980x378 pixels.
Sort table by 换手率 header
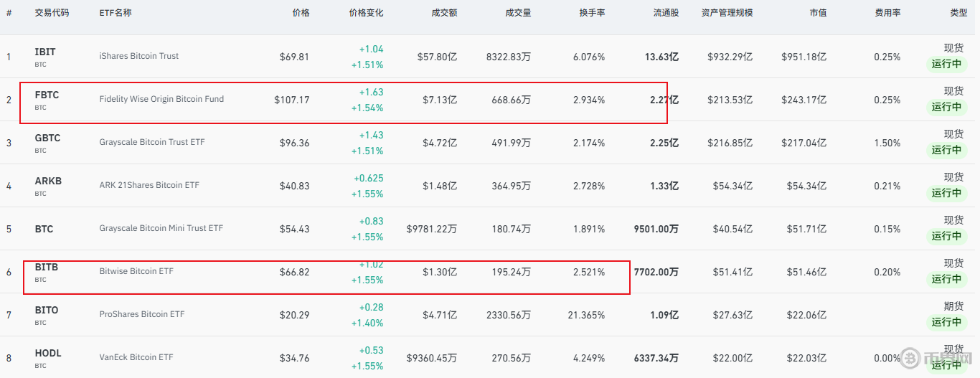pyautogui.click(x=592, y=13)
